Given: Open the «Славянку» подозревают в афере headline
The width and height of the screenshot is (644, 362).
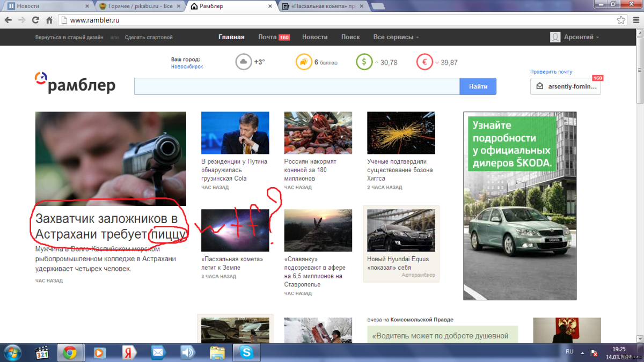Looking at the screenshot, I should point(315,272).
